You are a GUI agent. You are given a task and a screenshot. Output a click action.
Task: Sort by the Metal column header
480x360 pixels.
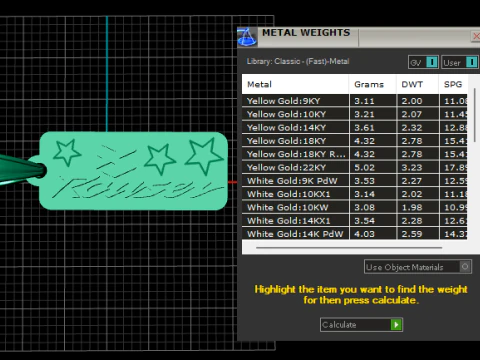(295, 84)
